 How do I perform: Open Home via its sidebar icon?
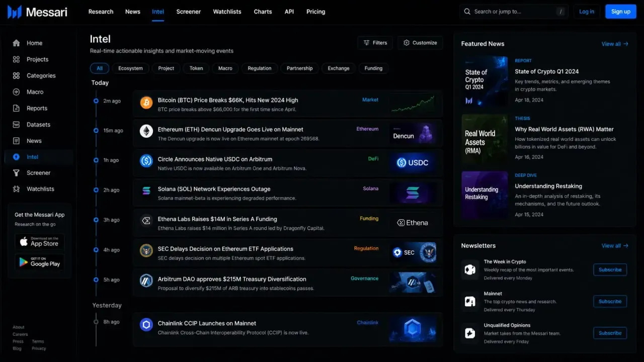pos(17,43)
